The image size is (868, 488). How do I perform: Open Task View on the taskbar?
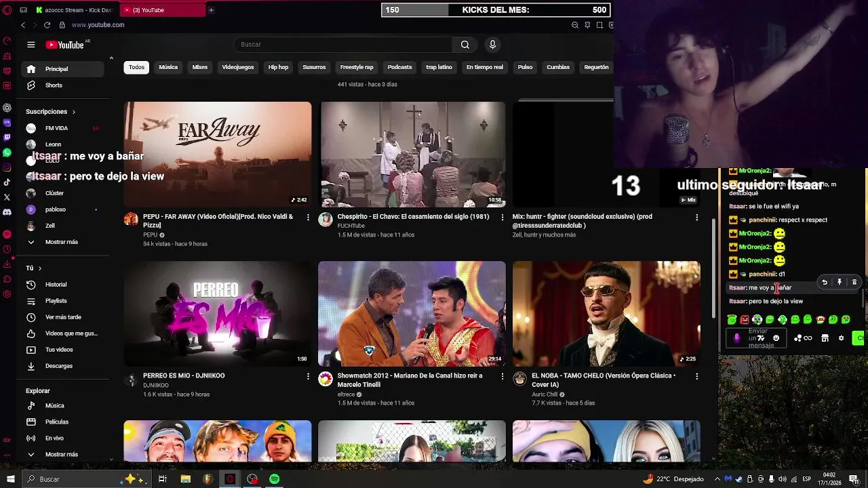[x=163, y=479]
